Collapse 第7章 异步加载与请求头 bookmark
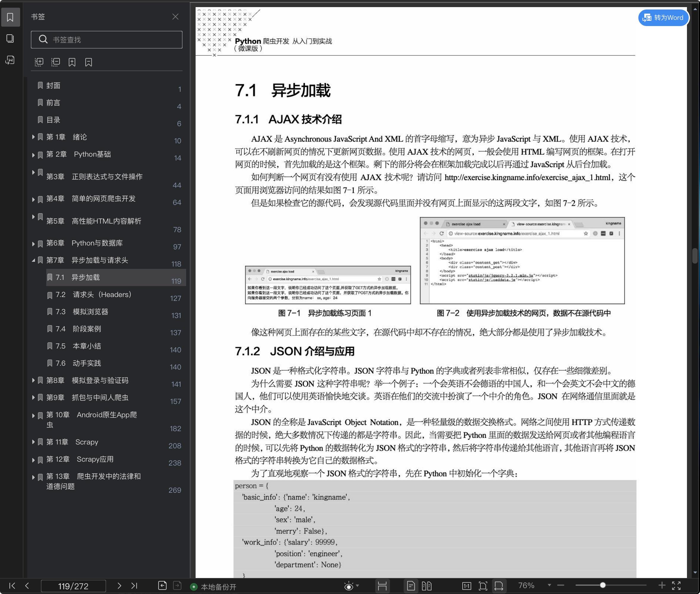The height and width of the screenshot is (594, 700). [x=33, y=260]
